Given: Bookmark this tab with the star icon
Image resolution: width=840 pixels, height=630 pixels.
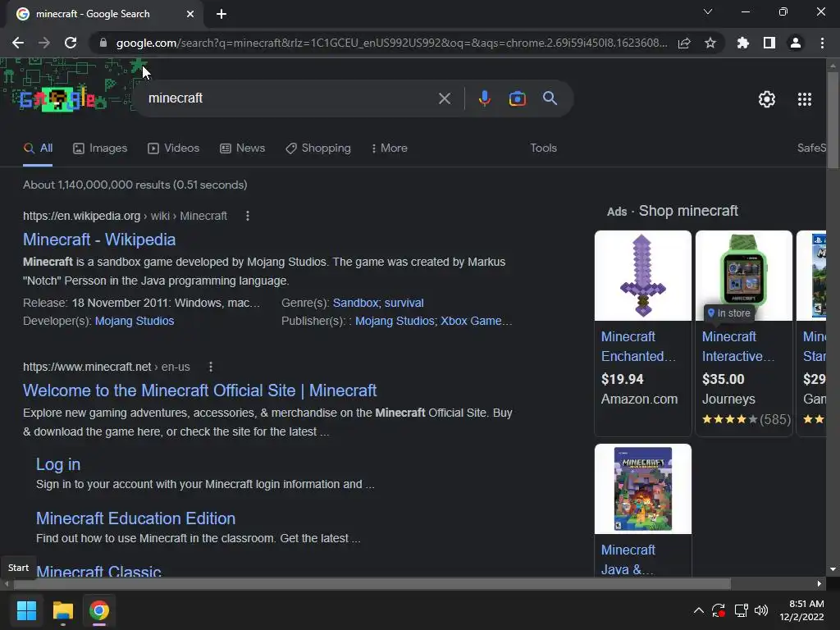Looking at the screenshot, I should pyautogui.click(x=710, y=43).
